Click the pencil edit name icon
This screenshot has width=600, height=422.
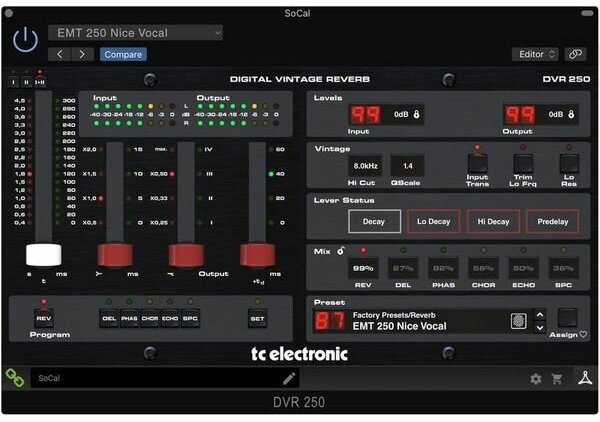pyautogui.click(x=289, y=378)
